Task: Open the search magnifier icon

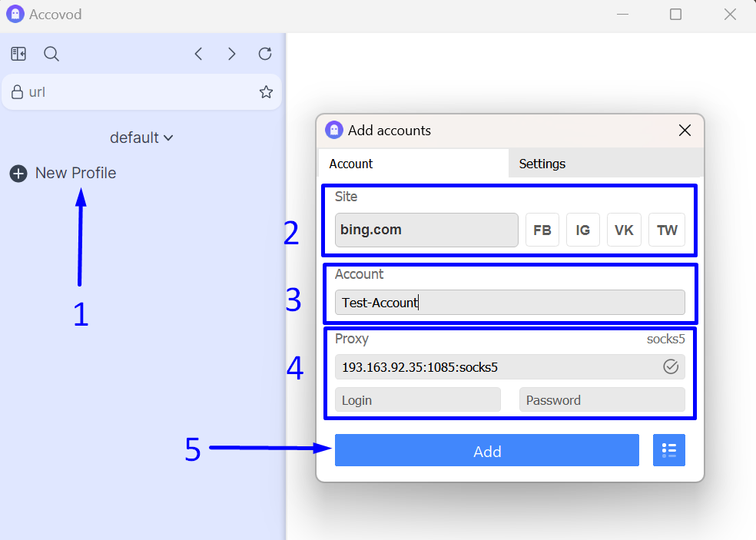Action: click(x=51, y=54)
